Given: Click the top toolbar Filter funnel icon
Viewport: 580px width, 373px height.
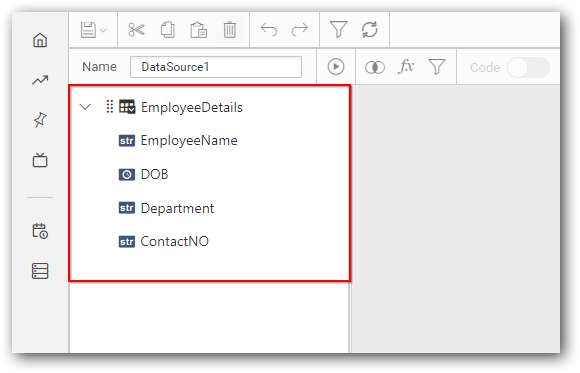Looking at the screenshot, I should (338, 30).
